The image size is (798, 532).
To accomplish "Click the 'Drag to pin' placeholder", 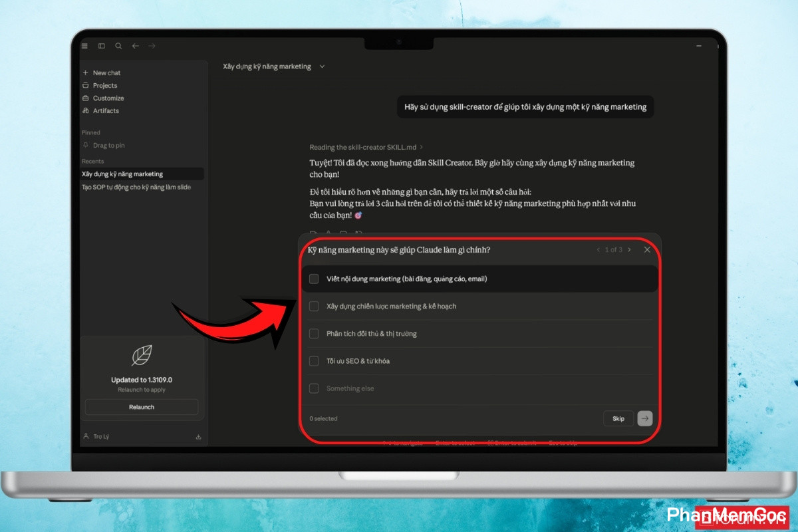I will 104,145.
